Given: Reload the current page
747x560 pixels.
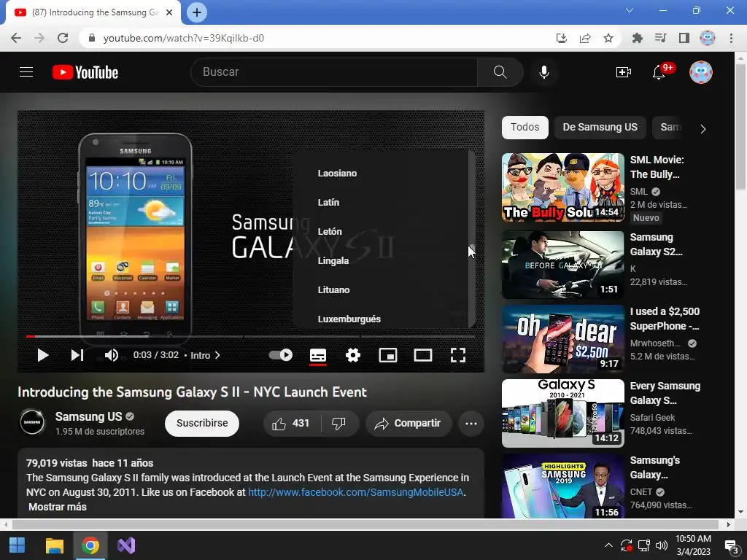Looking at the screenshot, I should click(63, 38).
